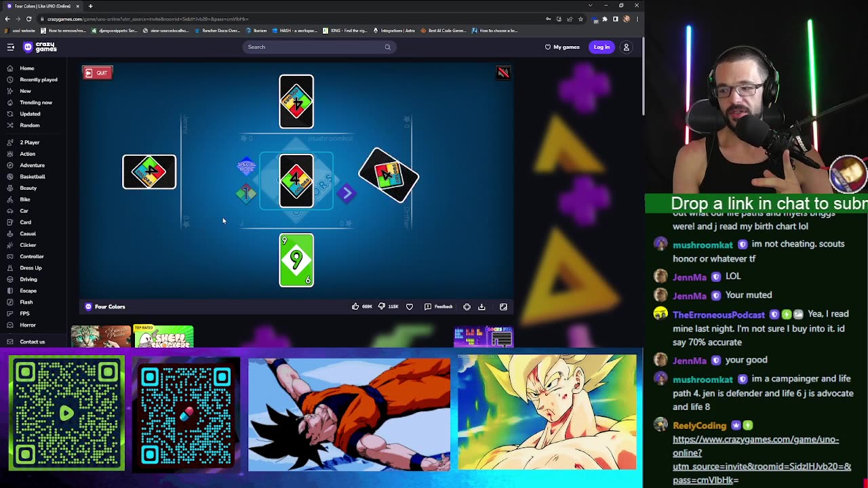
Task: Open the Shell Shockers game thumbnail
Action: (x=163, y=337)
